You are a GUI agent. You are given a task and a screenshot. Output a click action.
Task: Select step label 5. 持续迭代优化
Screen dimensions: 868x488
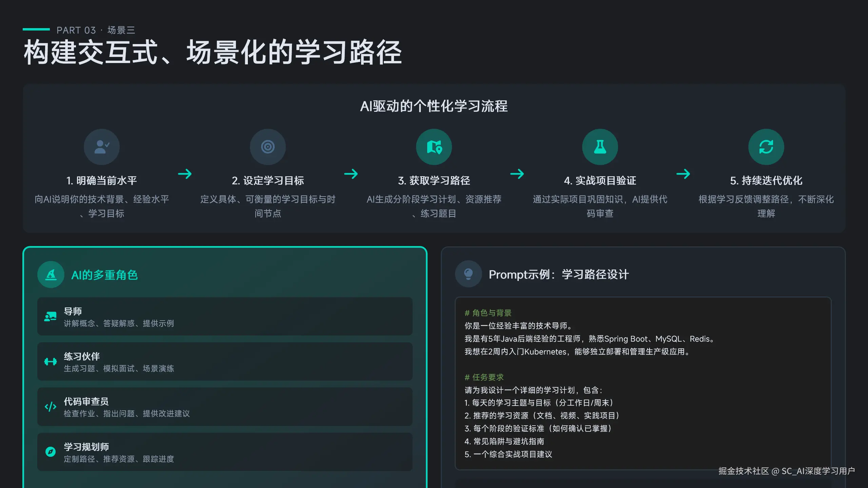(x=766, y=180)
